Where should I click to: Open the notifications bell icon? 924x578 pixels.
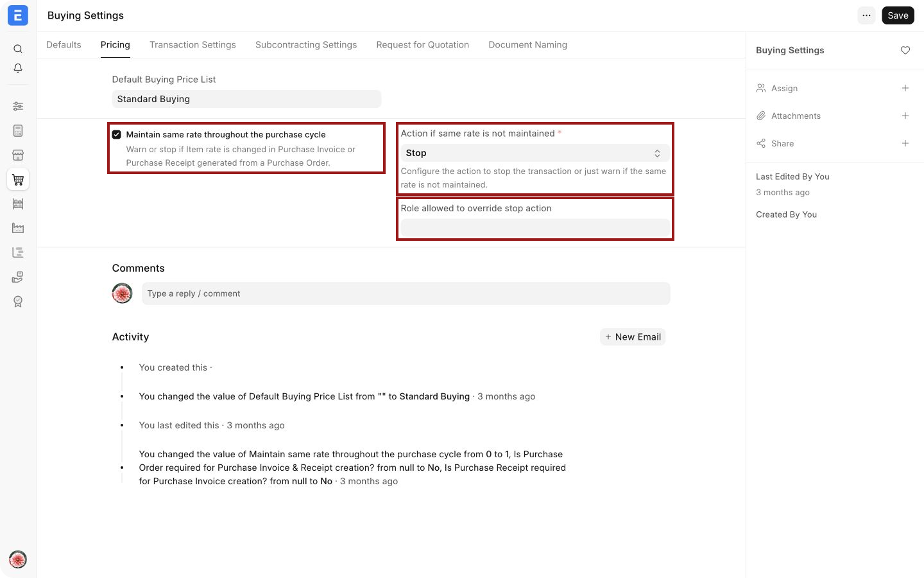[x=18, y=68]
